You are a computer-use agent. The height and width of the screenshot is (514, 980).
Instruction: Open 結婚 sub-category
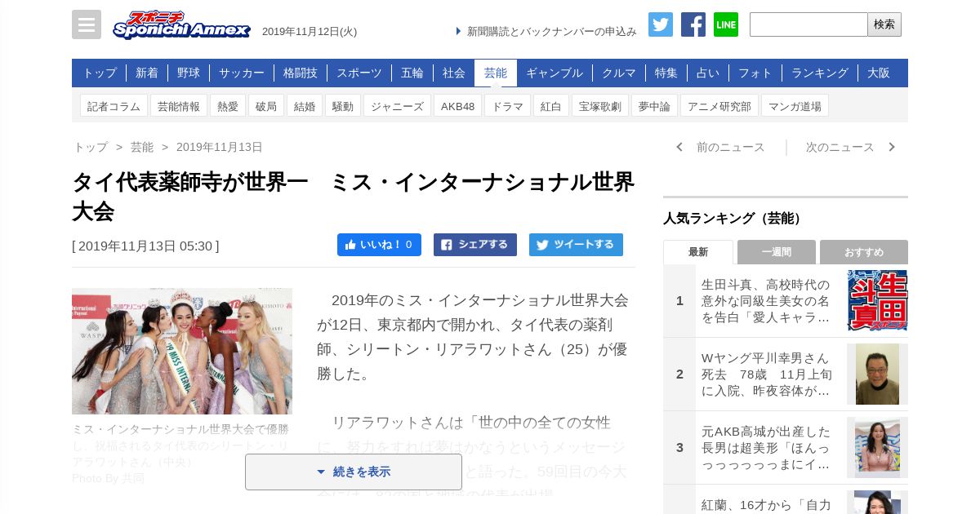pos(305,106)
